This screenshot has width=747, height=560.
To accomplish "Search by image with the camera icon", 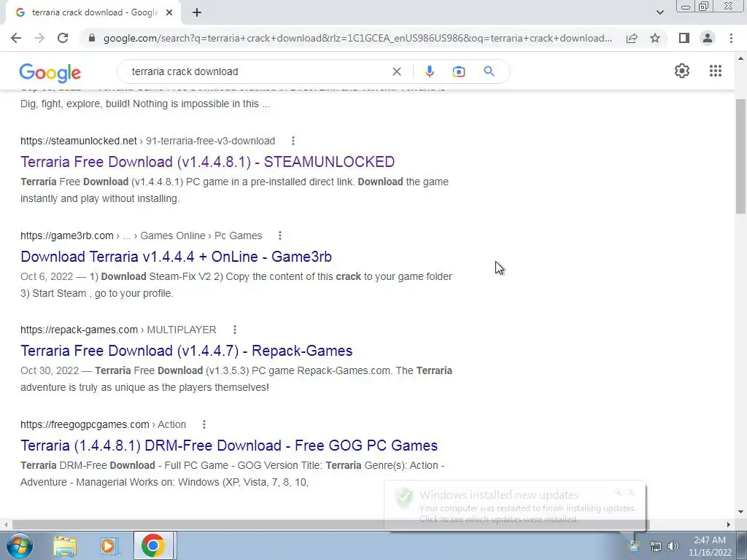I will tap(459, 71).
